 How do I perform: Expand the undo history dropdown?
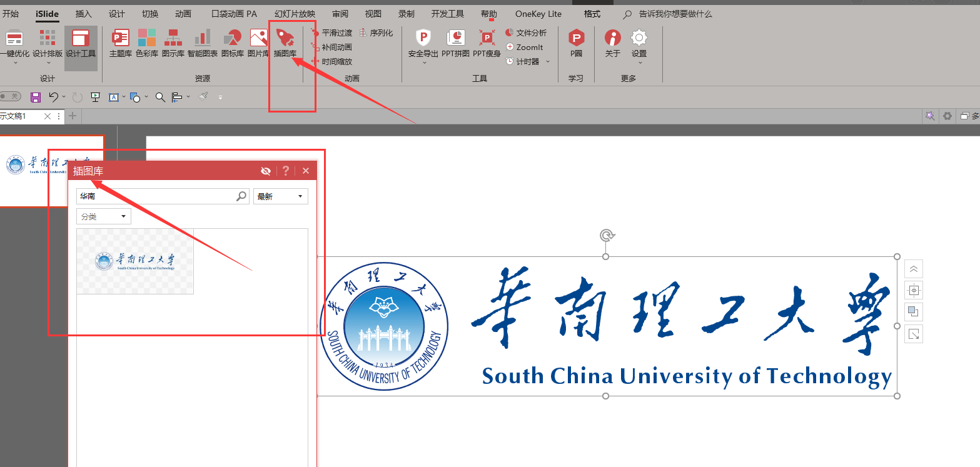pyautogui.click(x=64, y=97)
